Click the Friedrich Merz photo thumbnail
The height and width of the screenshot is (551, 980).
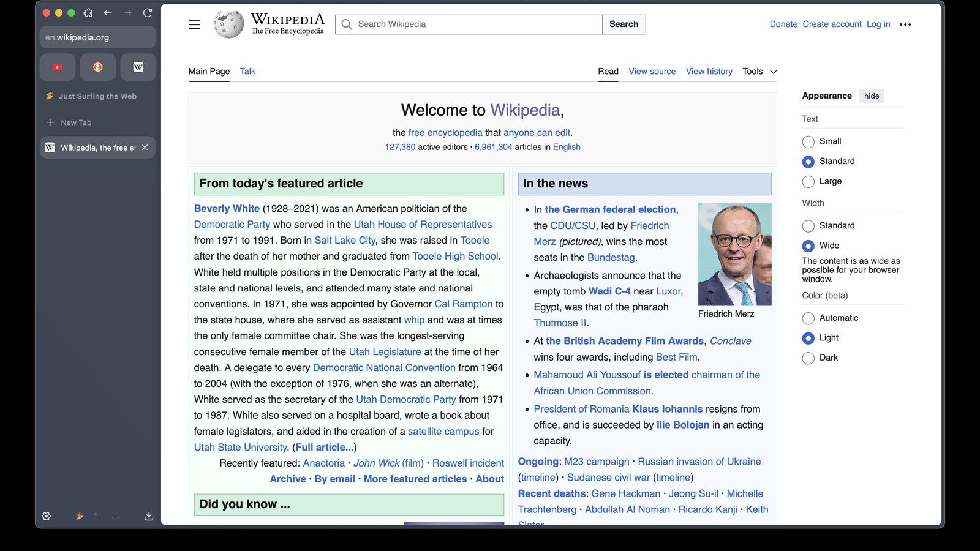click(x=735, y=255)
